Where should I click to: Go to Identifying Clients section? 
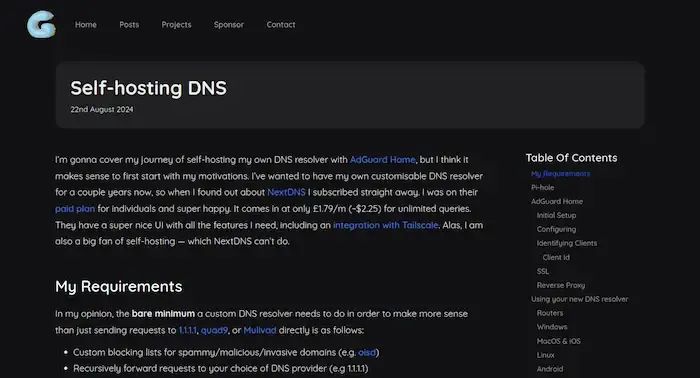coord(567,243)
